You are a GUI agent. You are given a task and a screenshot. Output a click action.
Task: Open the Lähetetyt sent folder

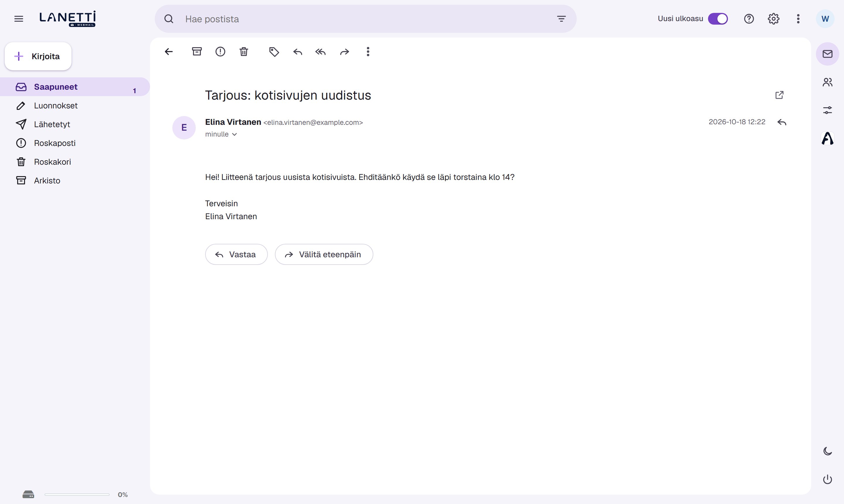[75, 124]
